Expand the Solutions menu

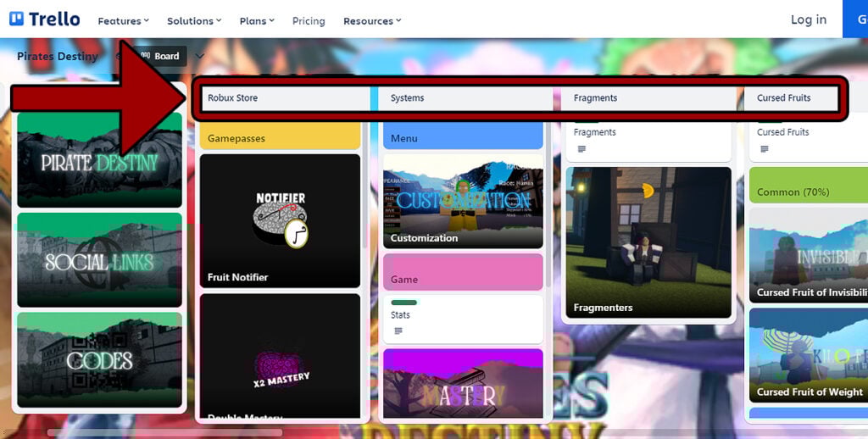194,21
